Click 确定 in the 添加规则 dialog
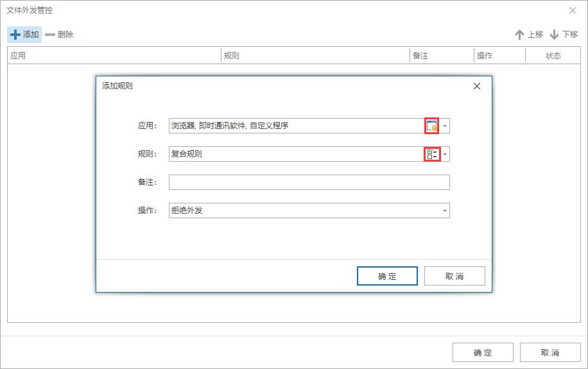This screenshot has height=369, width=588. pos(387,276)
